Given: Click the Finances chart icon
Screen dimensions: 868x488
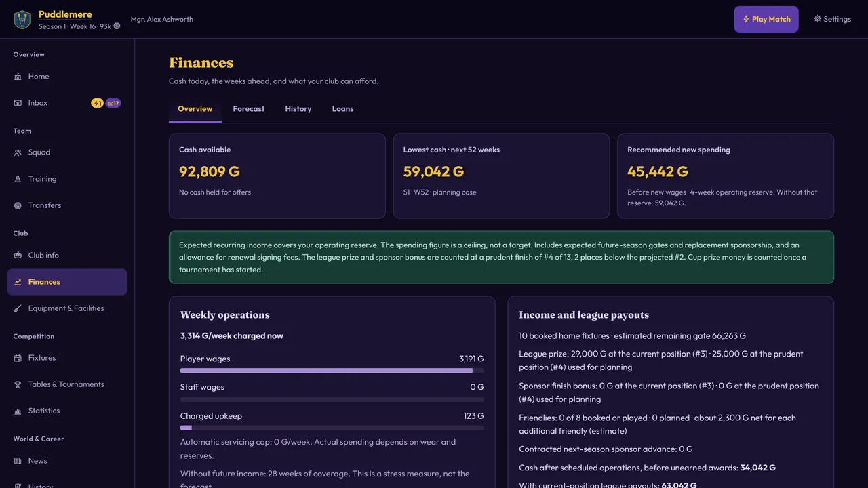Looking at the screenshot, I should 18,282.
